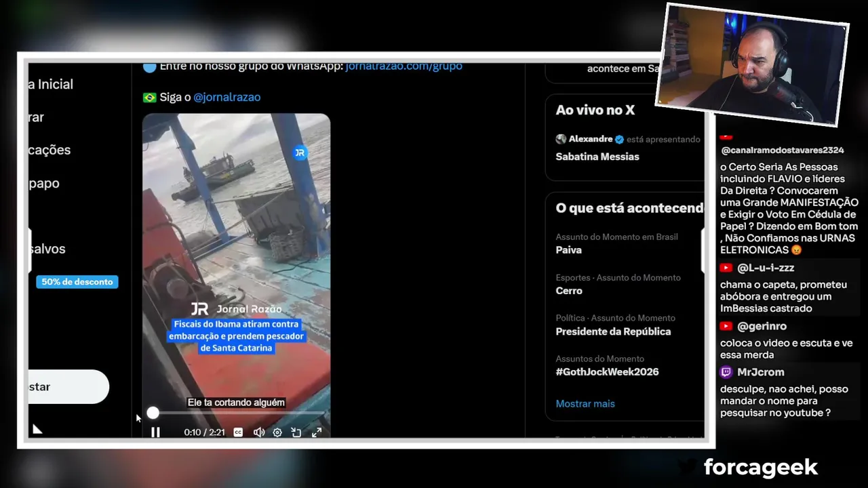This screenshot has width=868, height=488.
Task: Expand the video to fullscreen
Action: coord(317,432)
